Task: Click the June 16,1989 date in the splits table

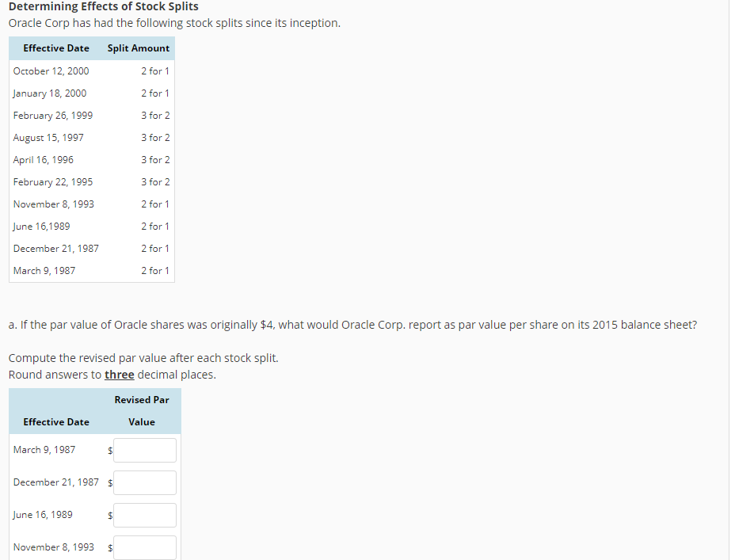Action: (x=41, y=226)
